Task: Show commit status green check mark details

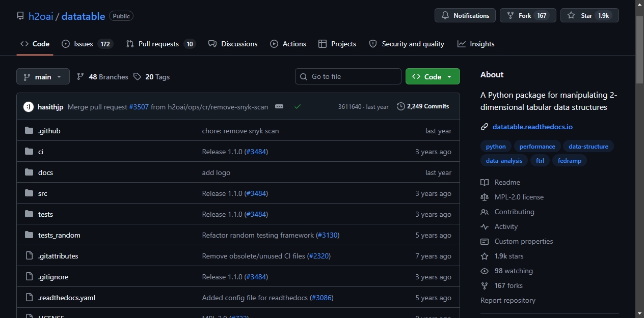Action: 298,106
